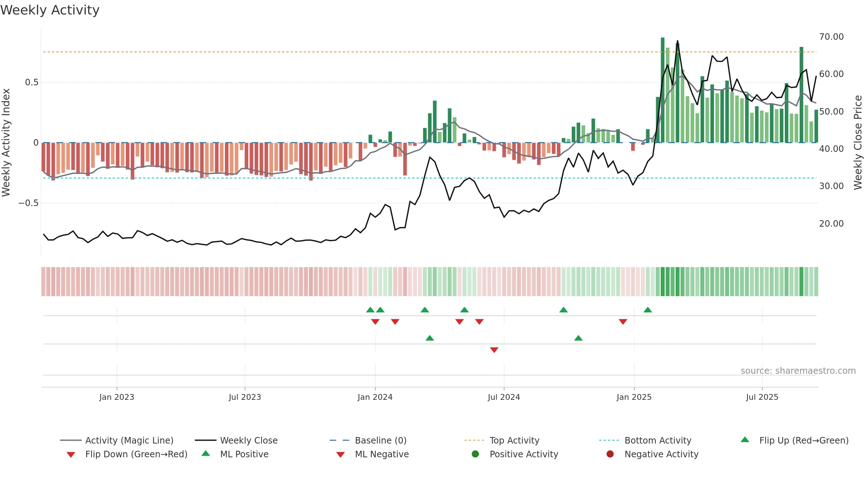Click the Negative Activity red circle icon
The image size is (868, 488).
(x=610, y=454)
